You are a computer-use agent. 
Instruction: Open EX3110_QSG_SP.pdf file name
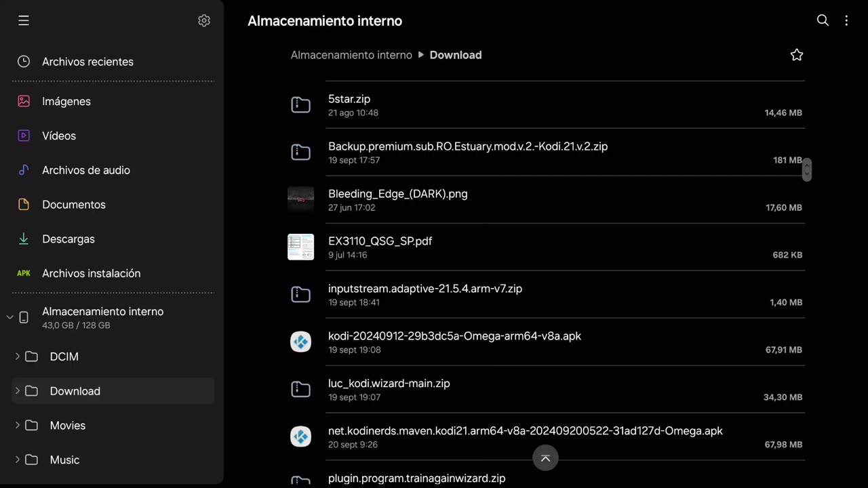pyautogui.click(x=380, y=241)
